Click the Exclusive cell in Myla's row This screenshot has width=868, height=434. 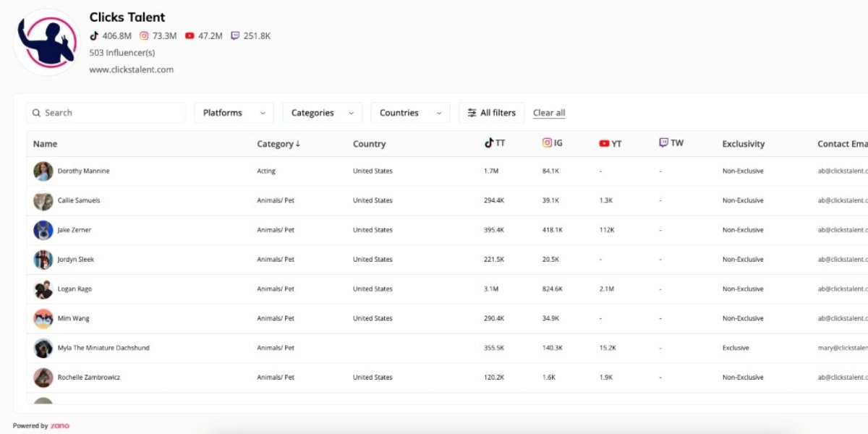tap(736, 348)
